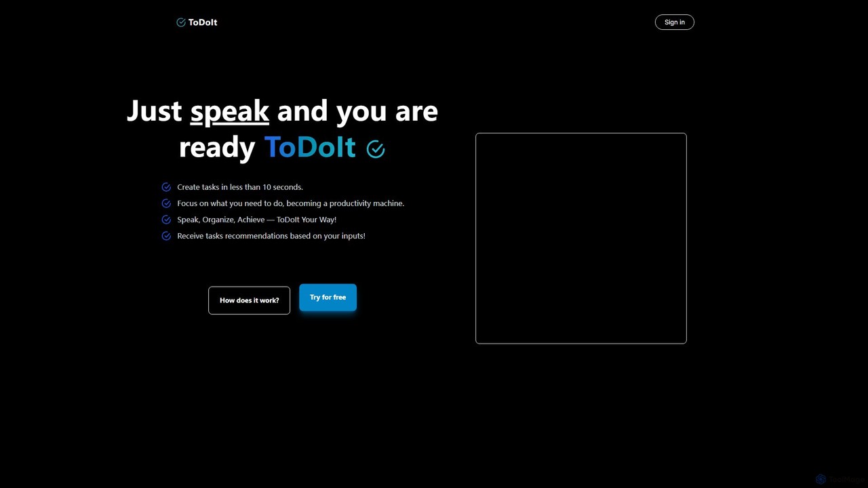Open the How does it work? button
Viewport: 868px width, 488px height.
click(x=249, y=300)
